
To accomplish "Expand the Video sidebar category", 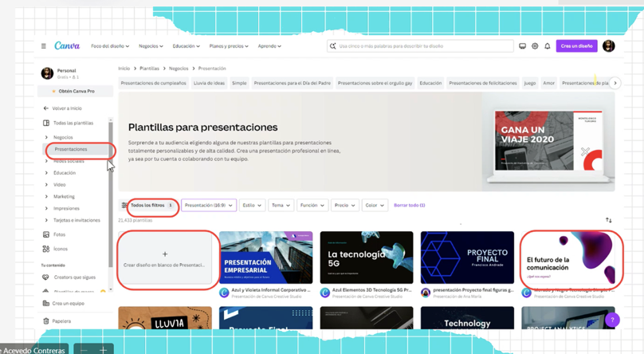I will point(46,185).
